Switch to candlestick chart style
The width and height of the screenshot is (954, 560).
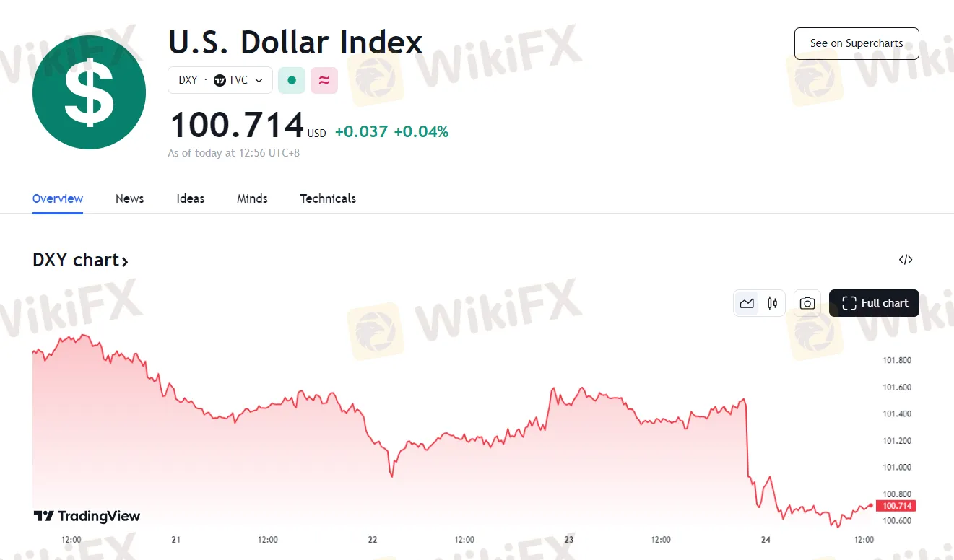point(772,303)
